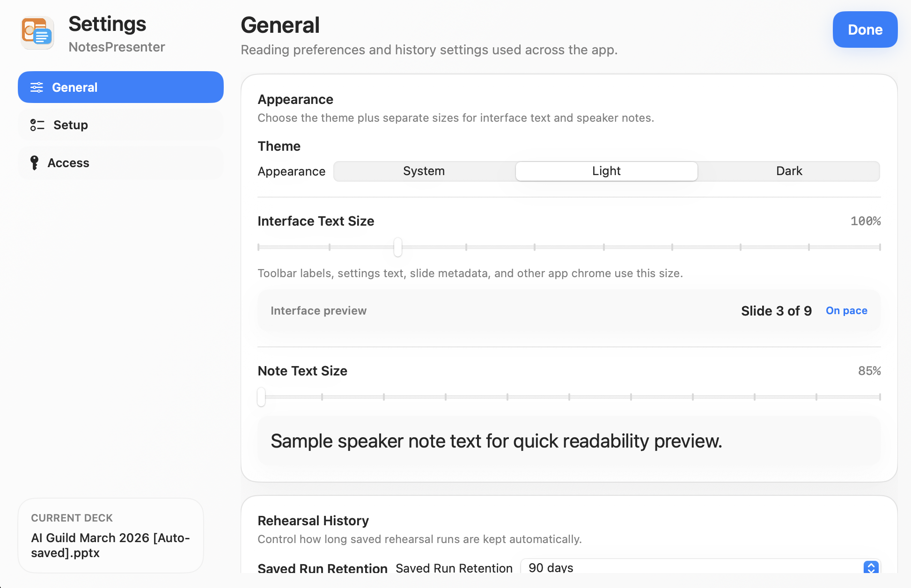Open the General settings tab

tap(121, 87)
